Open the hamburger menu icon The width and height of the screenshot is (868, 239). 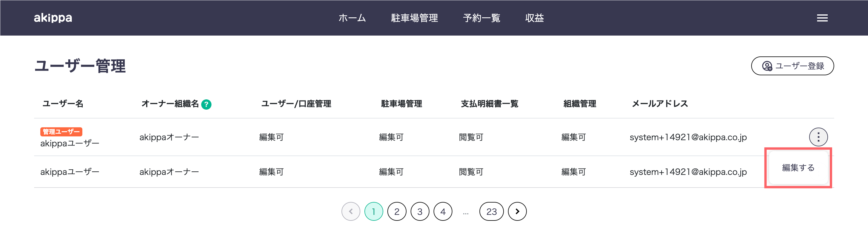pos(822,18)
